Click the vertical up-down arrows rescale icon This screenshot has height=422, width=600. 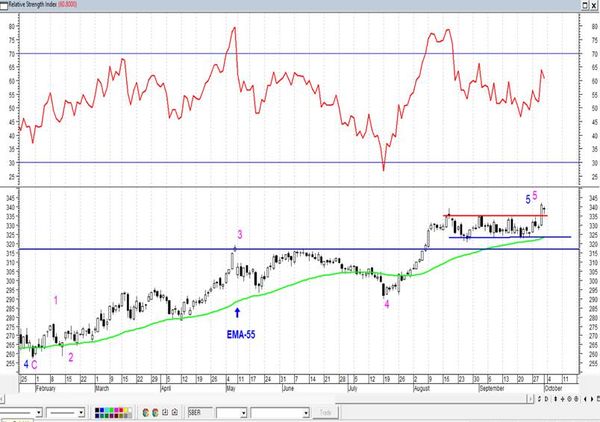pos(556,399)
